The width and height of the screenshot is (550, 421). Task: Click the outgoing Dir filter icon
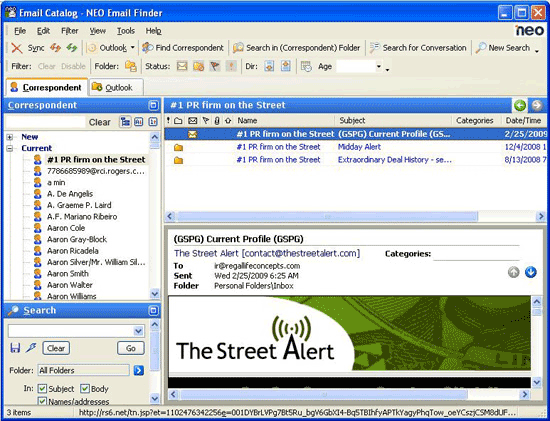click(286, 66)
